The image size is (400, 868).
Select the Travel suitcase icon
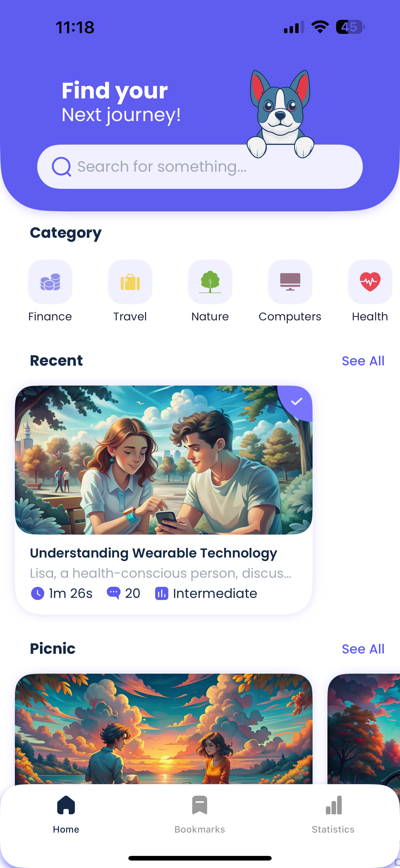130,282
